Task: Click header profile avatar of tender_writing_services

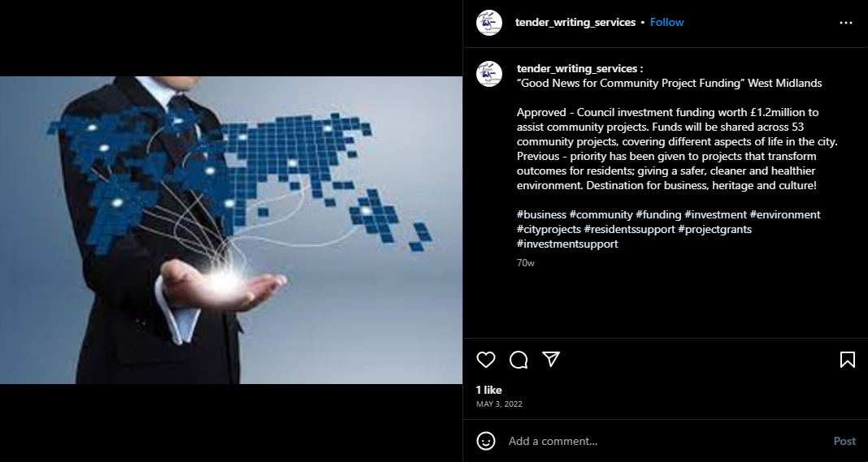Action: (x=488, y=23)
